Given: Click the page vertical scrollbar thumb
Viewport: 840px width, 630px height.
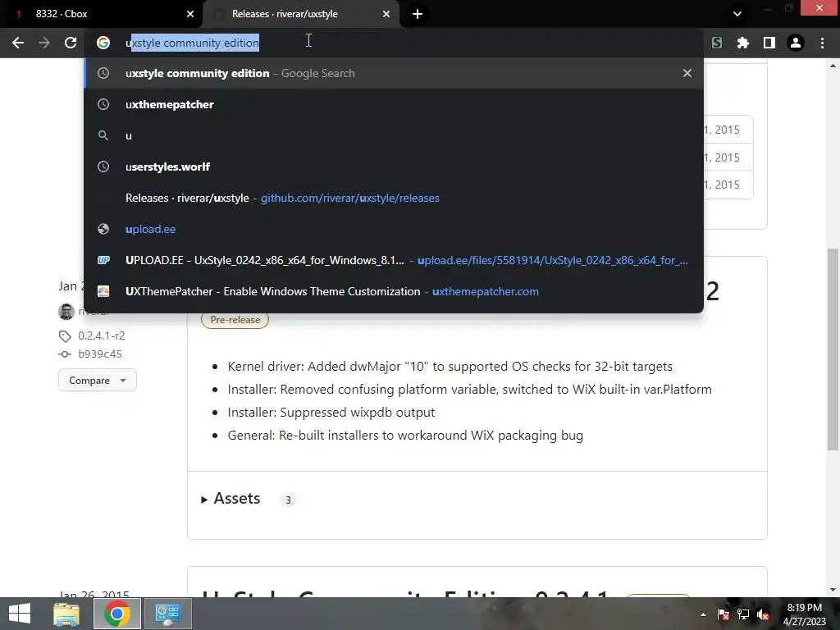Looking at the screenshot, I should (833, 349).
